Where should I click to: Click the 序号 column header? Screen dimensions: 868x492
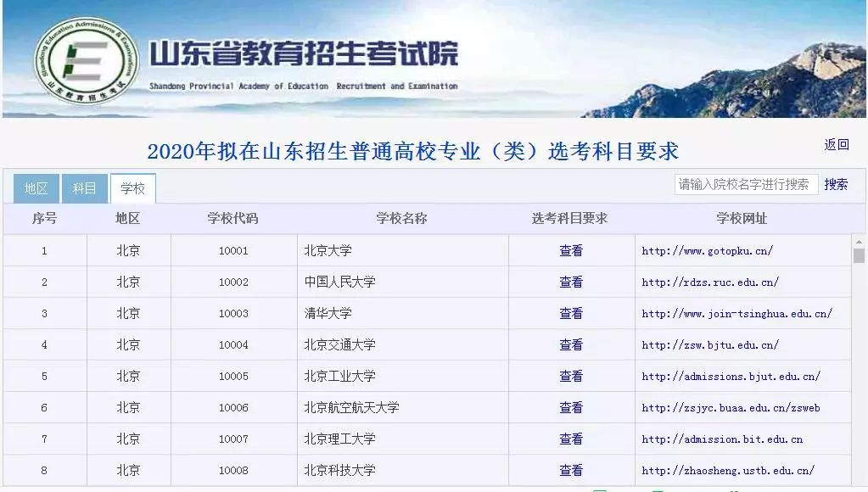44,219
